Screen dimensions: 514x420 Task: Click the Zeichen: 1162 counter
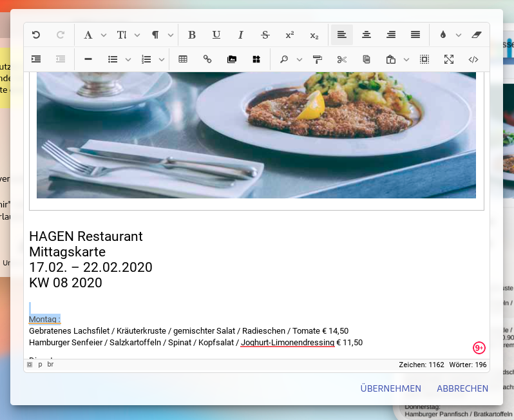(x=421, y=365)
